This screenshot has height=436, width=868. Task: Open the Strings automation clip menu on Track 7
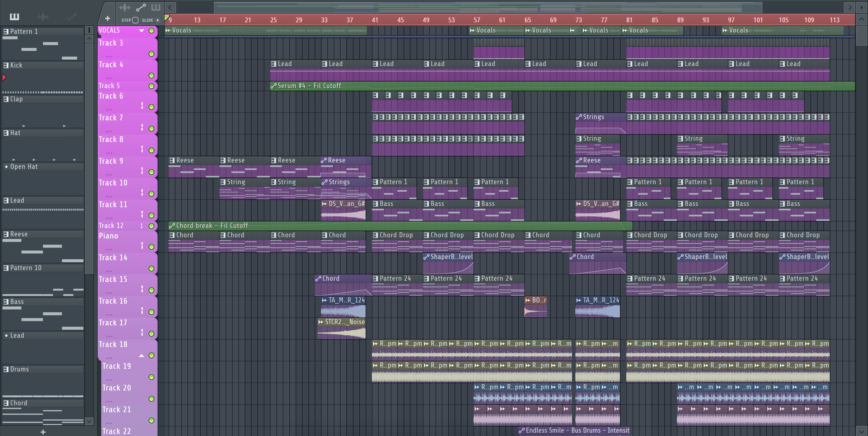tap(579, 117)
